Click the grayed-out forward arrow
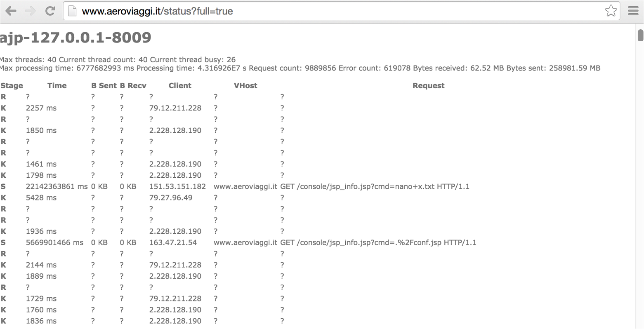644x329 pixels. pos(29,11)
